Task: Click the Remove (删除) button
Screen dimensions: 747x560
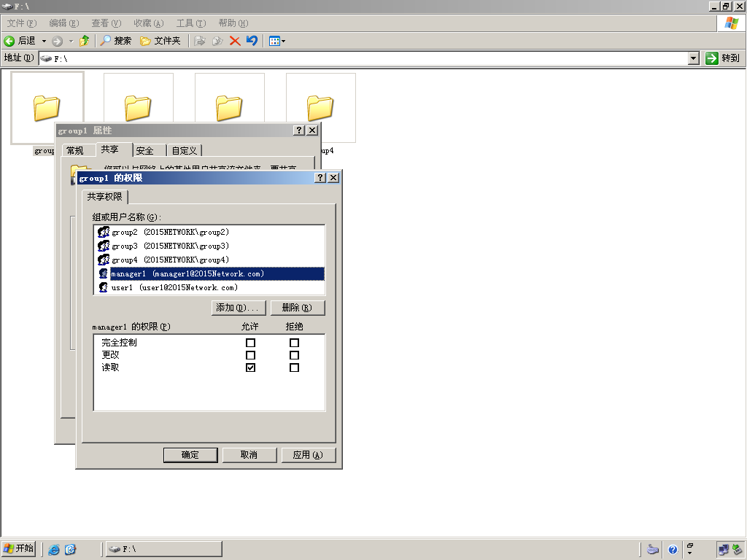Action: (298, 308)
